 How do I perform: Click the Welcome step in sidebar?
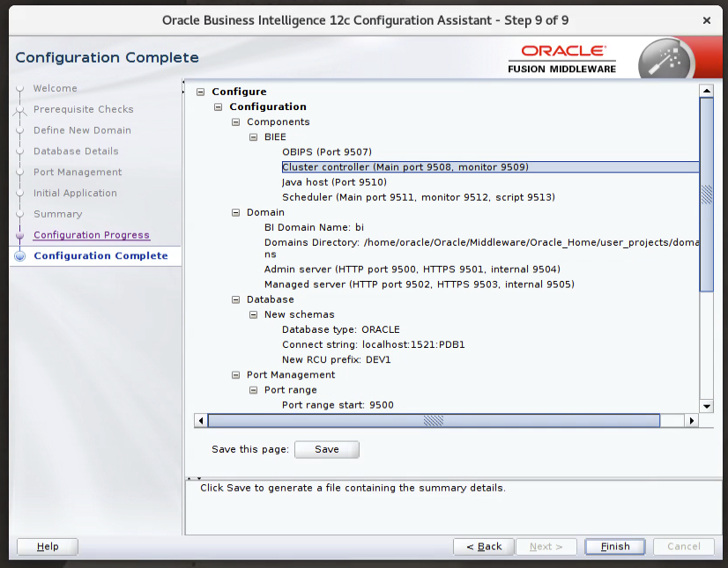[56, 88]
